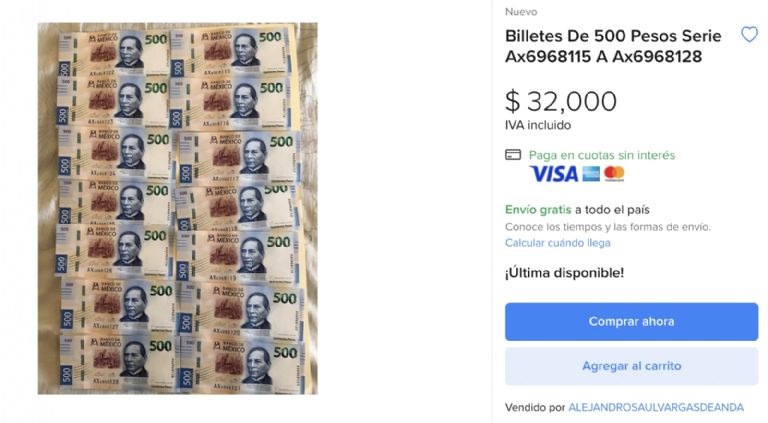The height and width of the screenshot is (423, 768).
Task: Click the Nuevo condition label
Action: (521, 12)
